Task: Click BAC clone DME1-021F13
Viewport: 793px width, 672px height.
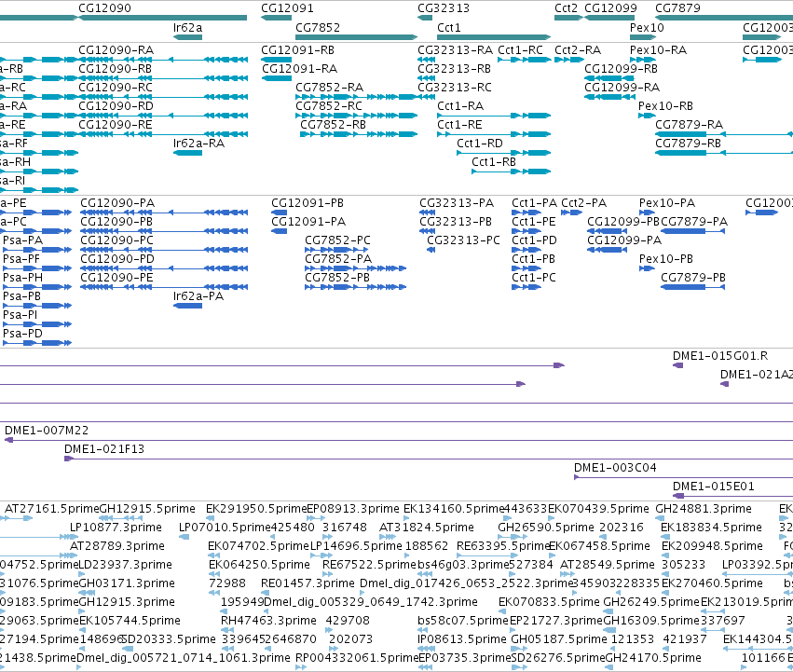Action: [429, 459]
